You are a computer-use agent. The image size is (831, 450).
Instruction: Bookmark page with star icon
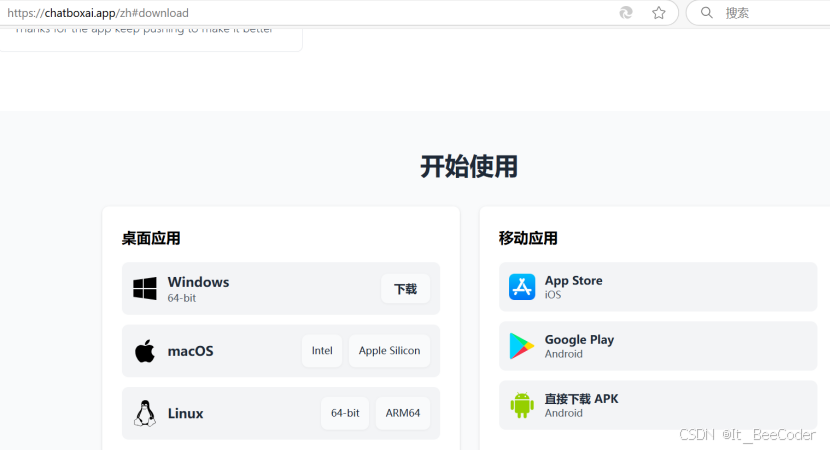tap(659, 13)
